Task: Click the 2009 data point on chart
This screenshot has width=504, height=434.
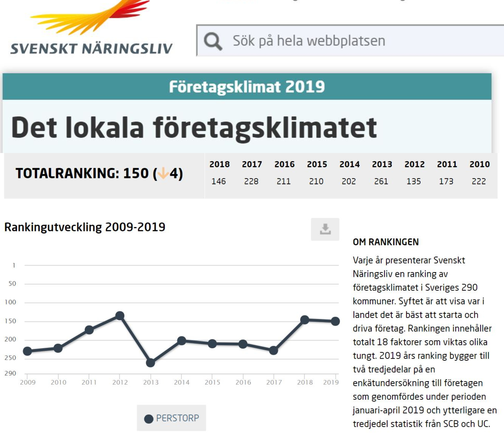Action: tap(27, 351)
